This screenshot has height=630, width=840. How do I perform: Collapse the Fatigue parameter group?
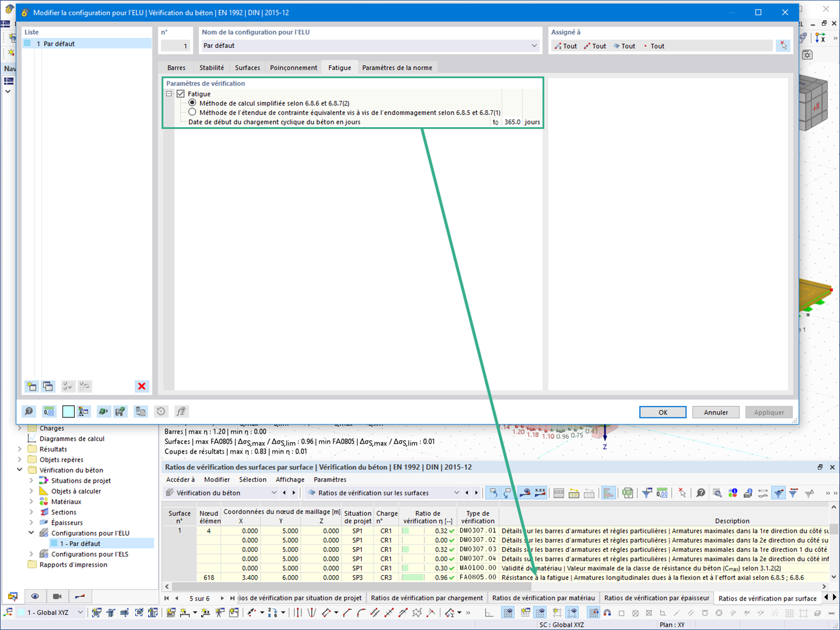(169, 94)
